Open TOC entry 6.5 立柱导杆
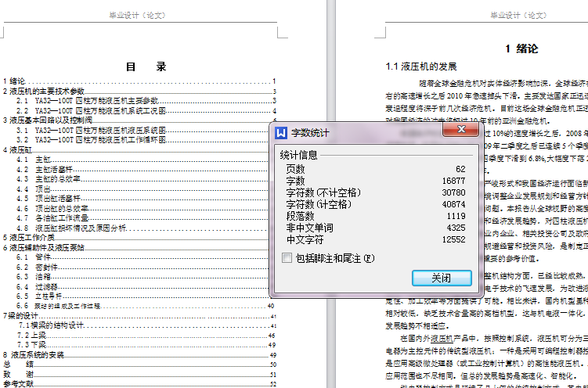This screenshot has height=388, width=588. pyautogui.click(x=142, y=296)
